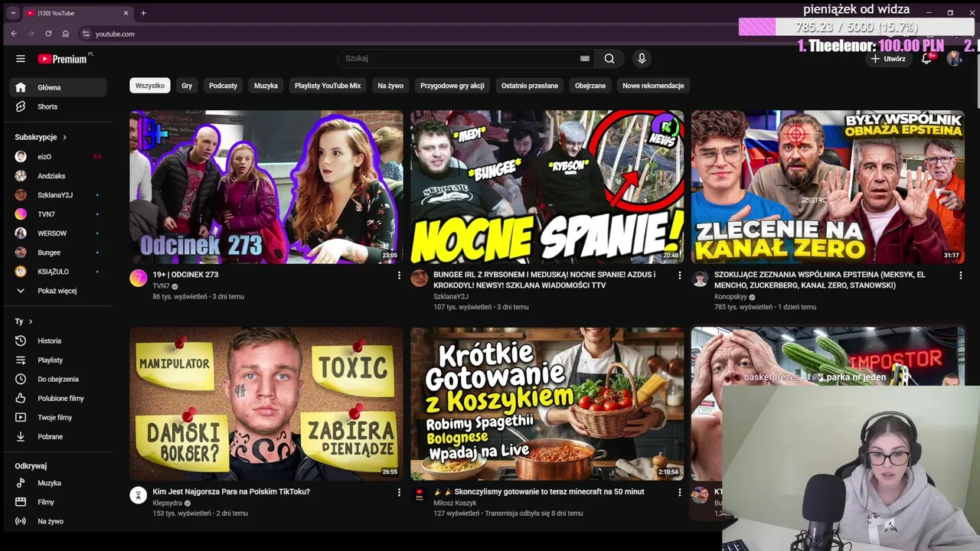Open Playlisty in the sidebar
The image size is (980, 551).
click(x=58, y=360)
